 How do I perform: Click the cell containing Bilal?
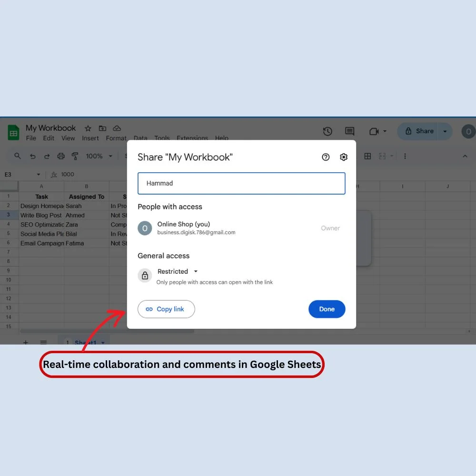click(87, 234)
